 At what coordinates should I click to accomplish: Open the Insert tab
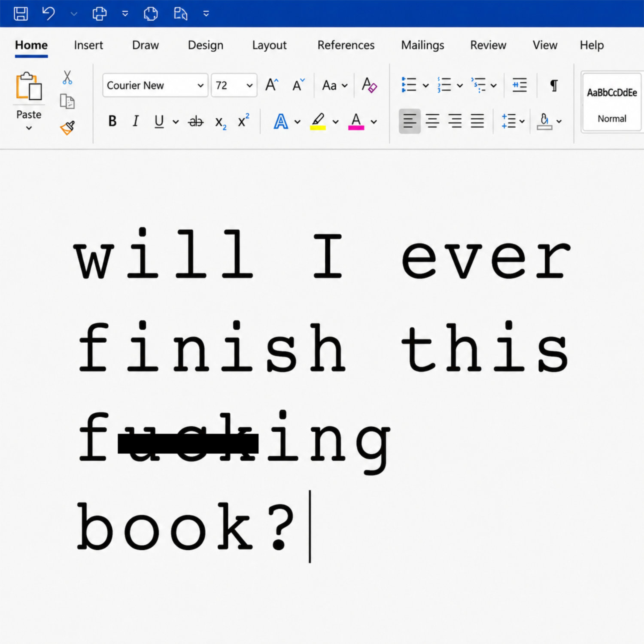(88, 45)
